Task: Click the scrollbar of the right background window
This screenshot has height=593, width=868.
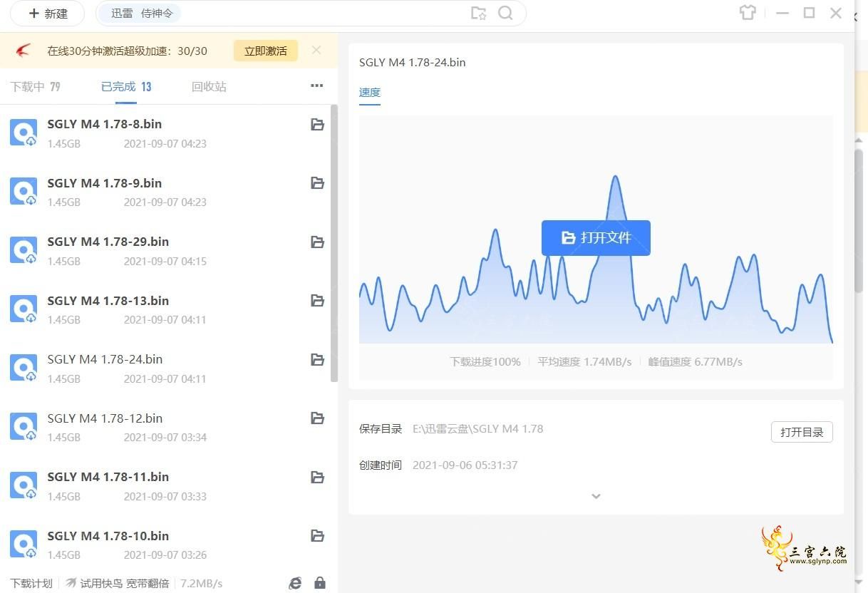Action: pos(860,221)
